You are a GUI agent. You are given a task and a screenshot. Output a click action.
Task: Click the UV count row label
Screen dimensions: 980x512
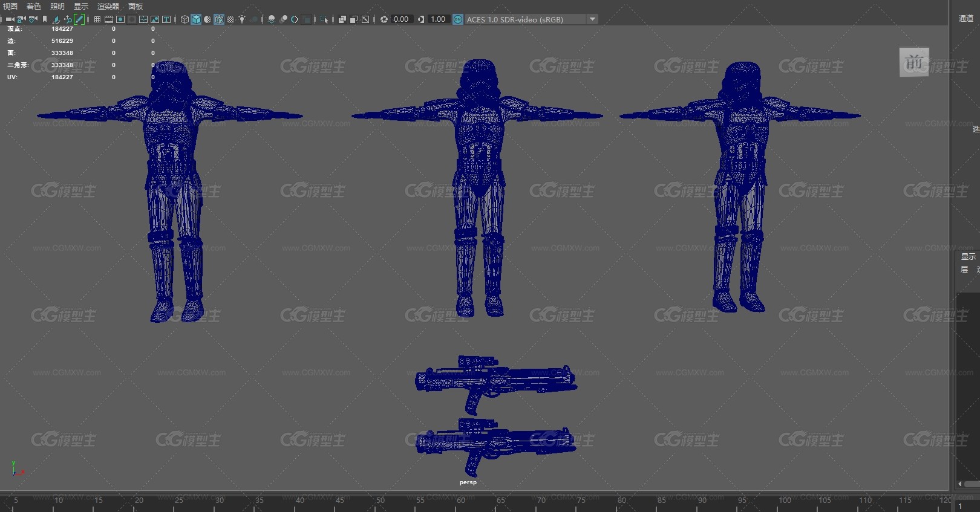coord(12,77)
